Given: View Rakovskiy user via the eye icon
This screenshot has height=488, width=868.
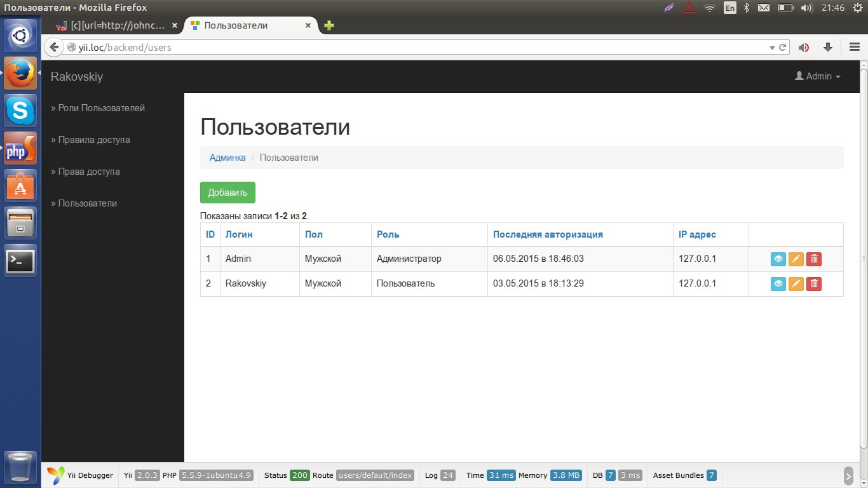Looking at the screenshot, I should click(778, 284).
